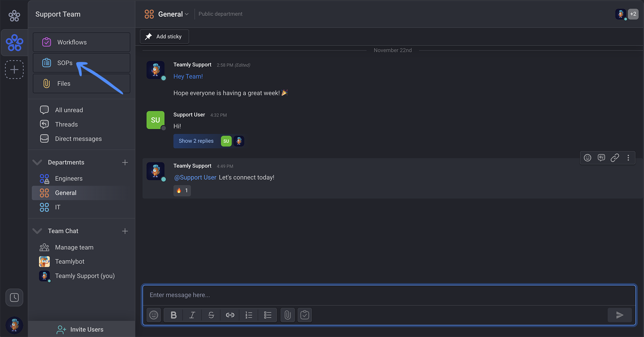Viewport: 644px width, 337px height.
Task: Open the Teamly home logo icon
Action: [14, 15]
